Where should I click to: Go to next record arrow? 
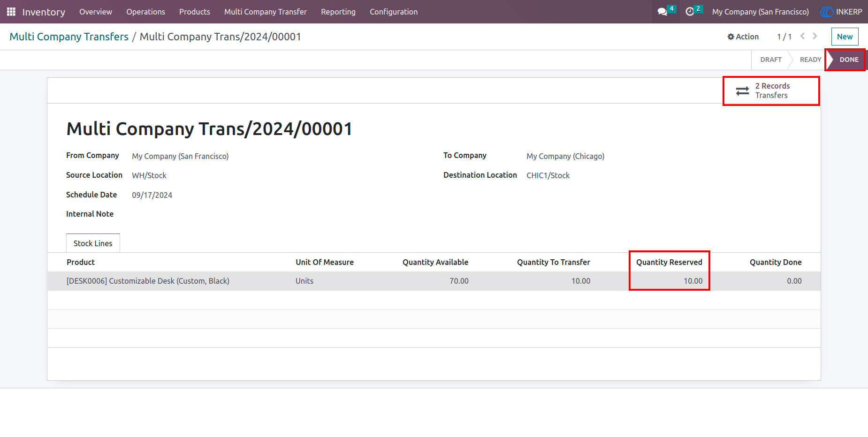coord(815,36)
